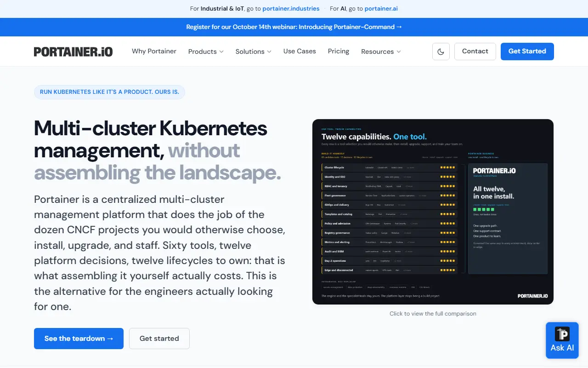The height and width of the screenshot is (368, 588).
Task: Click the "Click to view the full comparison" caption
Action: [x=433, y=314]
